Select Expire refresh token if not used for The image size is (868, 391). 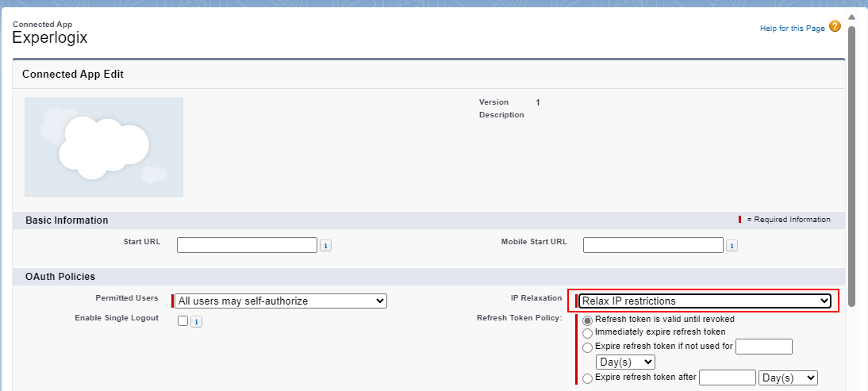[x=587, y=348]
